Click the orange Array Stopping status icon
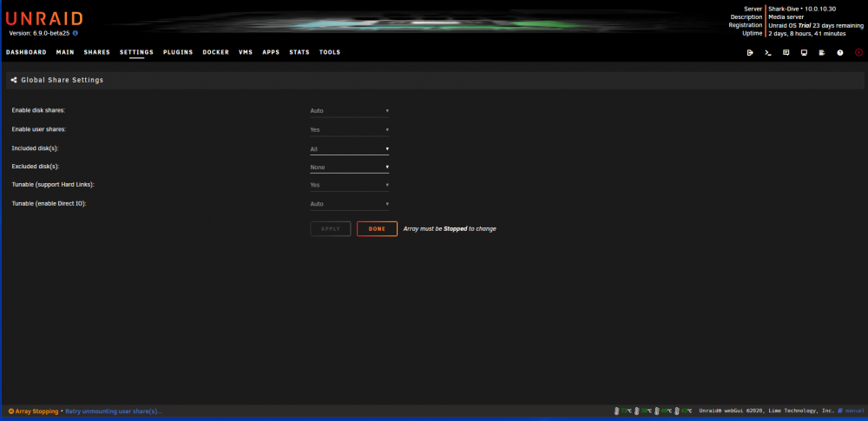Image resolution: width=868 pixels, height=421 pixels. tap(11, 411)
